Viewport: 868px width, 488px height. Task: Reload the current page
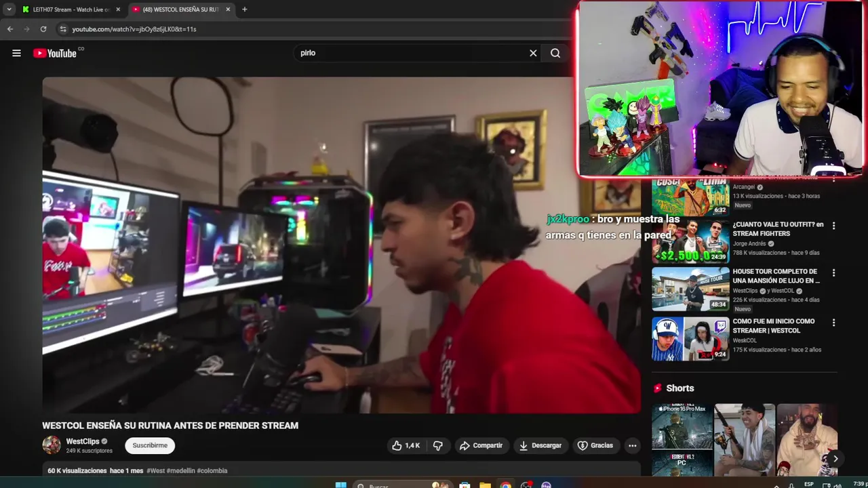pos(43,29)
